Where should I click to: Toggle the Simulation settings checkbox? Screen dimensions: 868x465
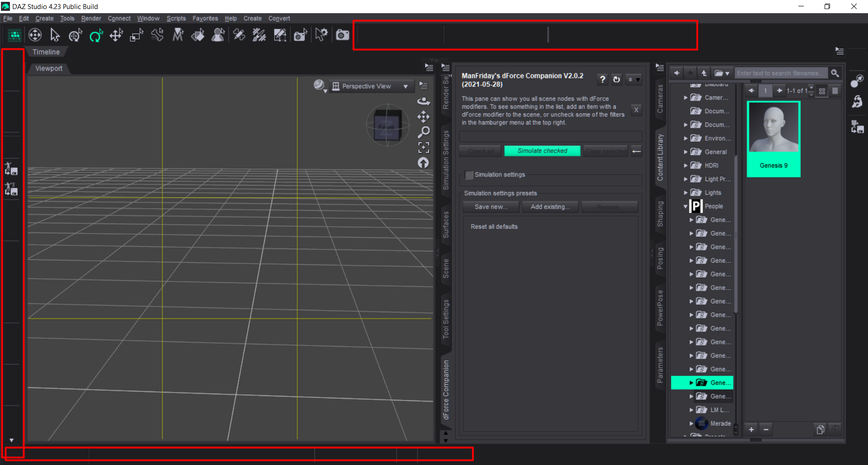tap(469, 175)
